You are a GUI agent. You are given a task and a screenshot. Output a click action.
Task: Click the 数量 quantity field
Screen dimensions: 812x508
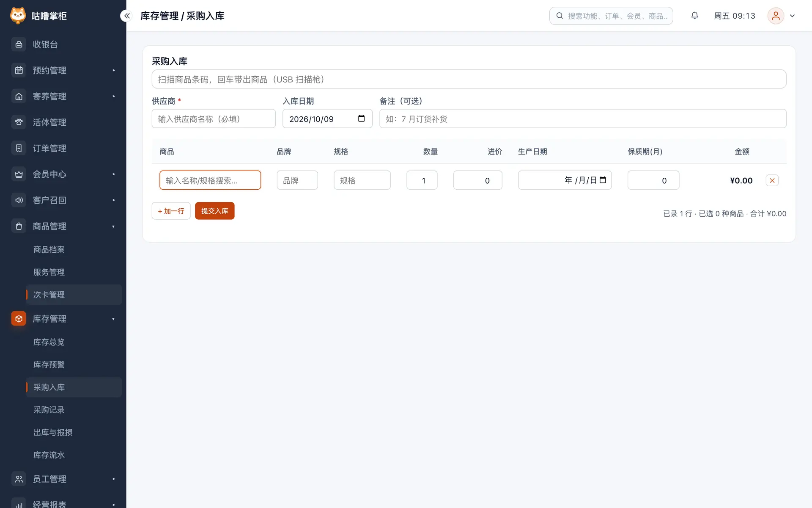[422, 180]
